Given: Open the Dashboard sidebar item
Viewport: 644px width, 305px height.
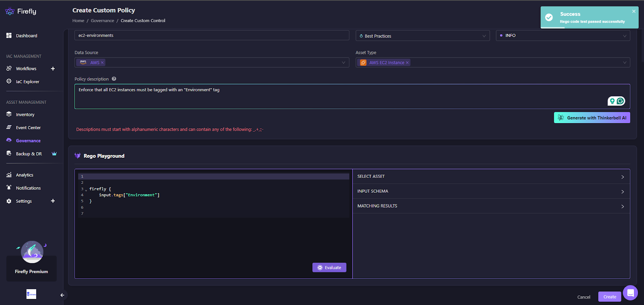Looking at the screenshot, I should (x=27, y=36).
